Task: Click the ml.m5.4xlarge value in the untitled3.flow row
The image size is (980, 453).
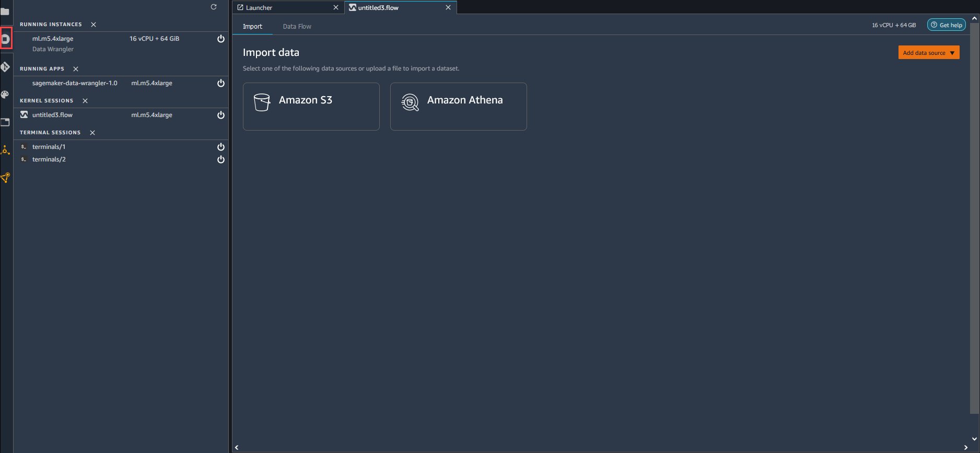Action: tap(151, 115)
